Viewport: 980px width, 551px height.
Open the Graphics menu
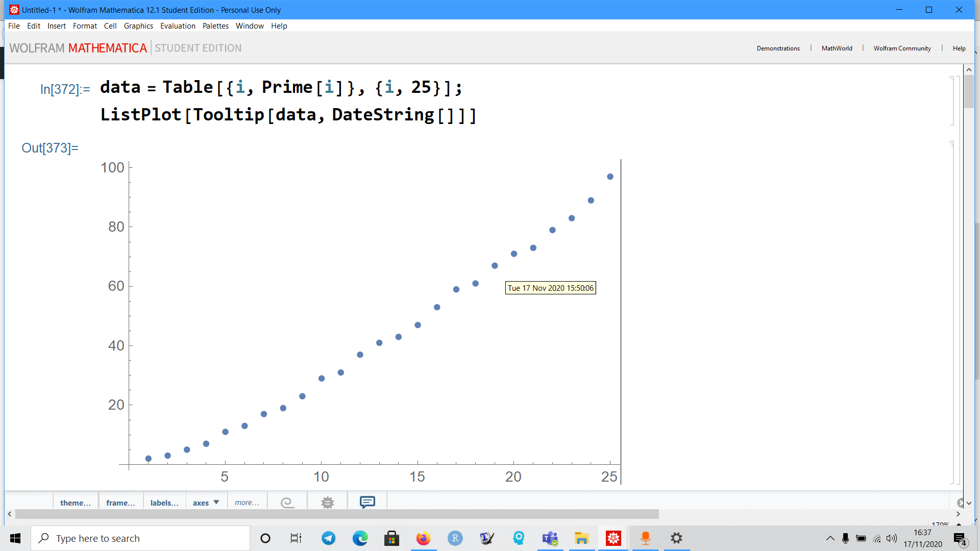[137, 26]
